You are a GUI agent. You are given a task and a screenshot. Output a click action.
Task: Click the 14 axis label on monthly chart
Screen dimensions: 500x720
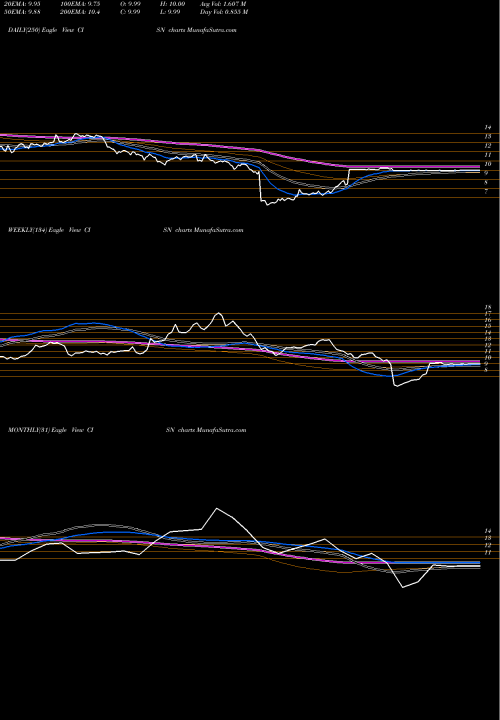(488, 530)
